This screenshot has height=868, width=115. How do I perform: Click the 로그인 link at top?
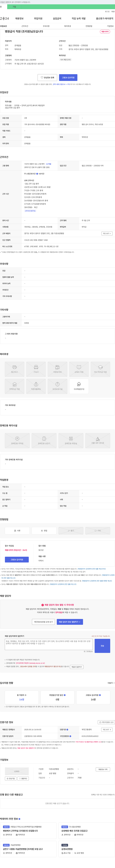(x=107, y=11)
